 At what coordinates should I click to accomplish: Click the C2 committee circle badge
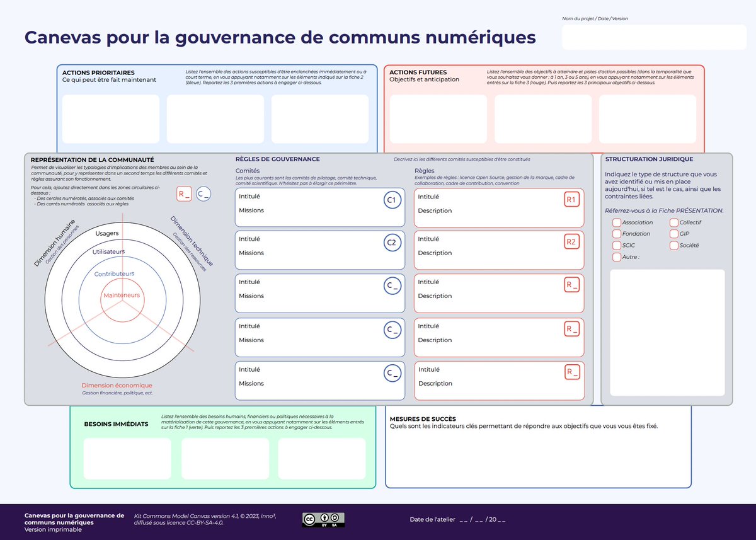click(391, 243)
